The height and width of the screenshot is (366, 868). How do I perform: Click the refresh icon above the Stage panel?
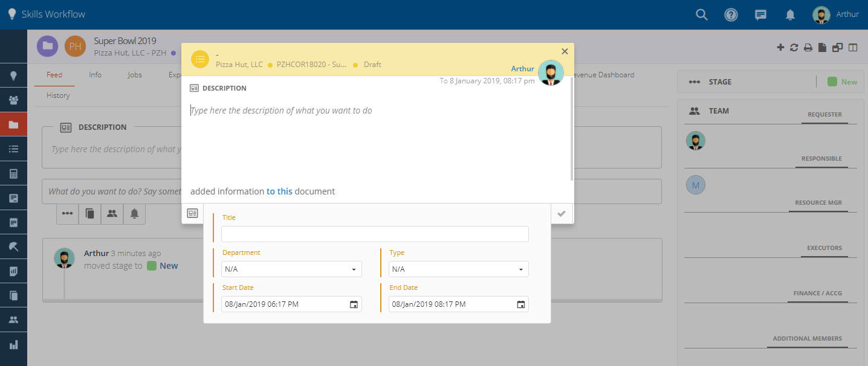tap(794, 47)
